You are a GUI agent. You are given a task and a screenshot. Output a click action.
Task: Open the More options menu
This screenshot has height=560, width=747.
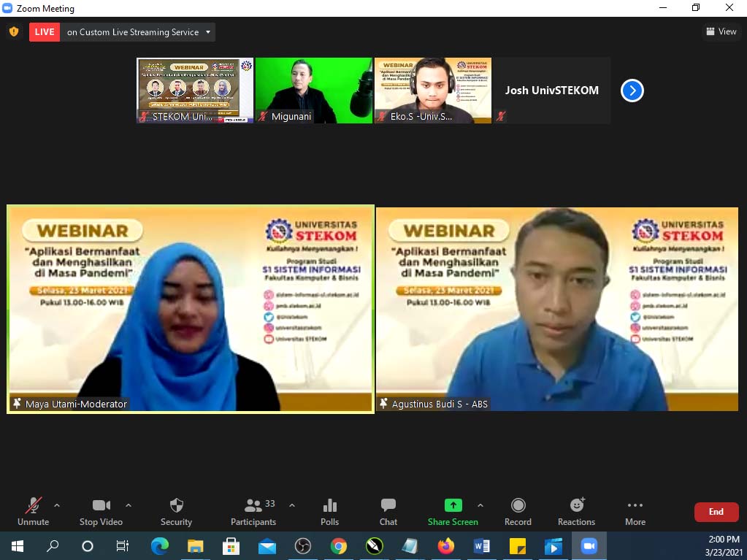click(635, 513)
